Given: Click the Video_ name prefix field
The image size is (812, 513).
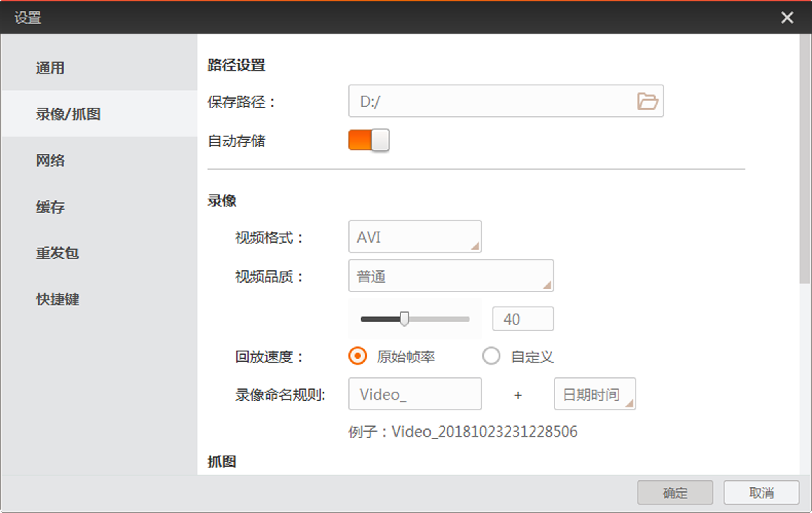Looking at the screenshot, I should point(414,394).
